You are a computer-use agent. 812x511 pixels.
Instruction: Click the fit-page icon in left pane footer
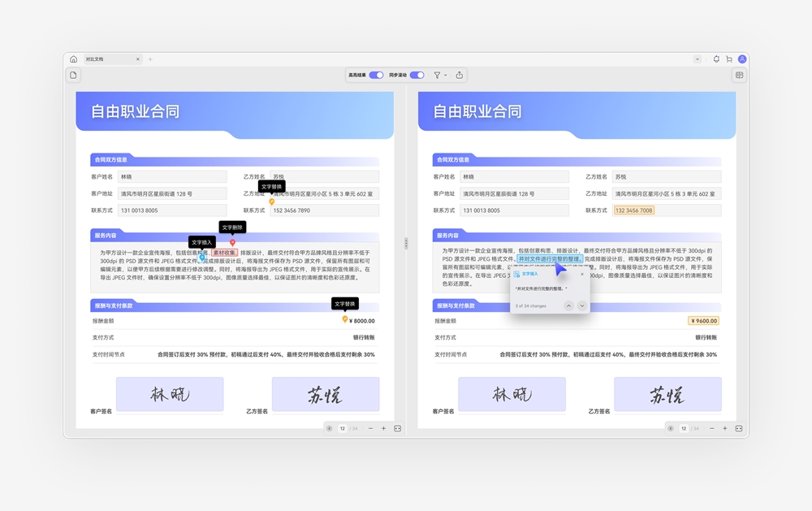click(398, 429)
